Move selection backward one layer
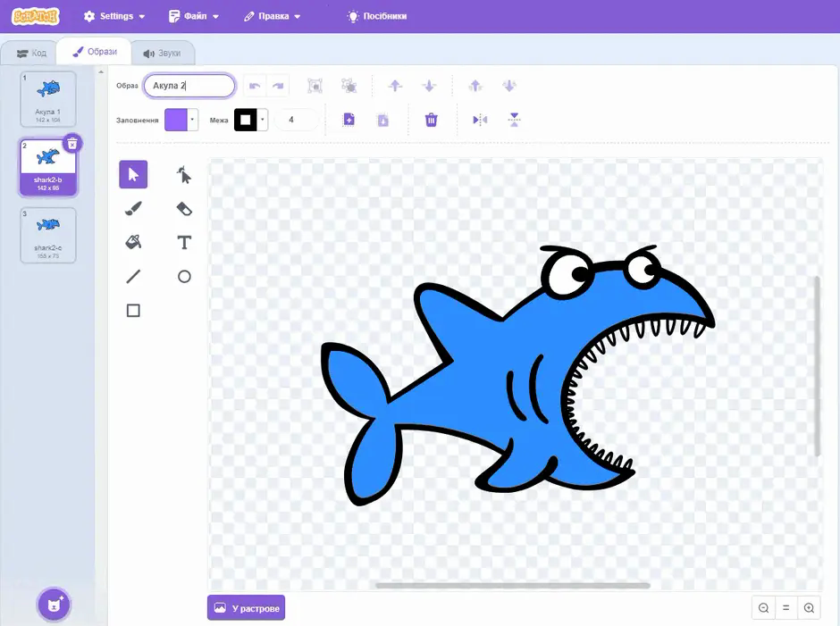 (429, 86)
